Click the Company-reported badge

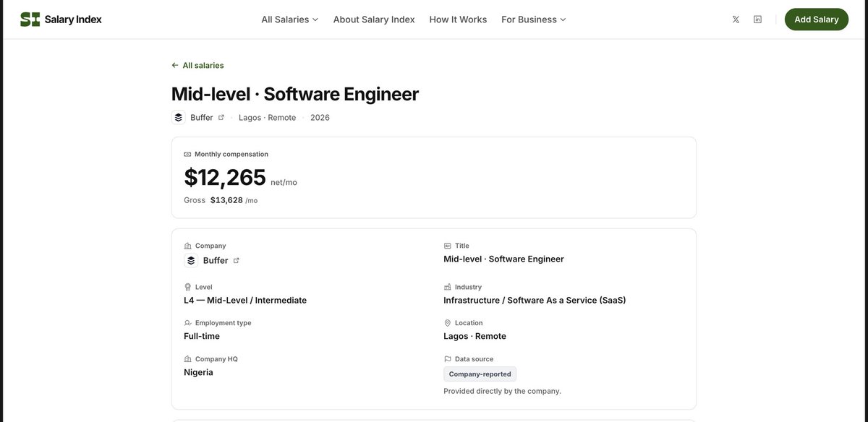tap(480, 374)
